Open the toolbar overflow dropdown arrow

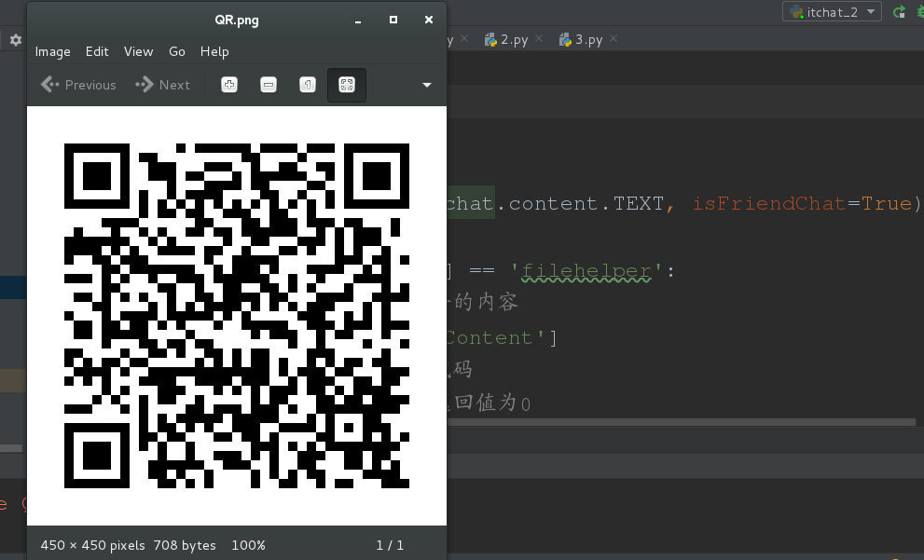point(426,85)
